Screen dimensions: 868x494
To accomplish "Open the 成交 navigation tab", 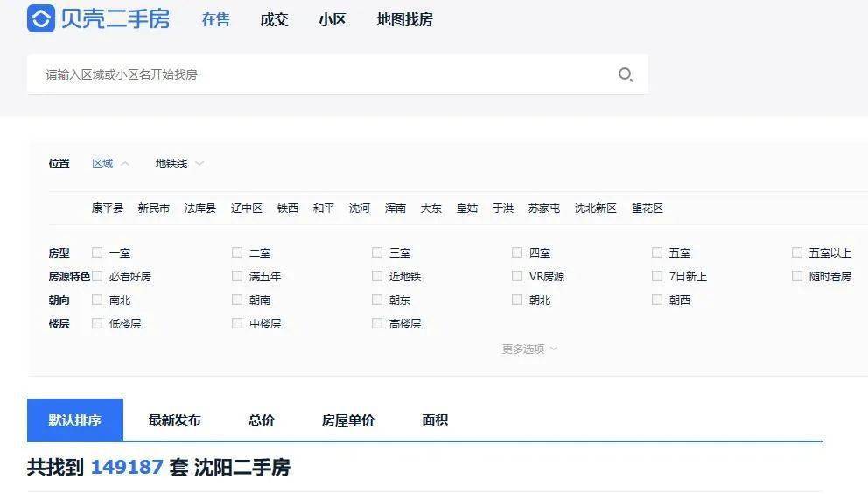I will pyautogui.click(x=274, y=19).
